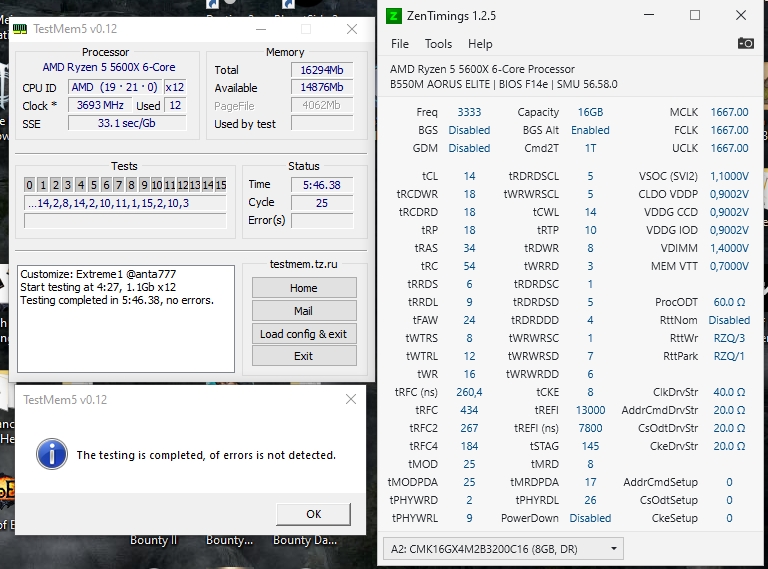
Task: Click the Cmd2T value 1T
Action: pos(590,148)
